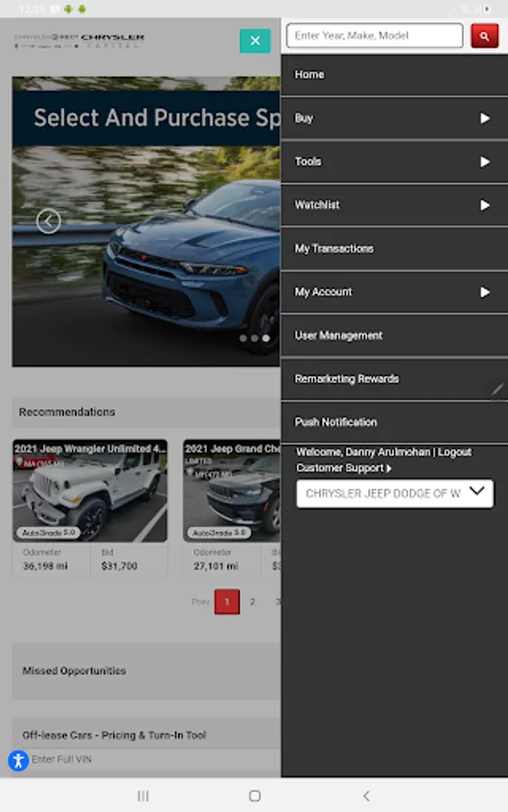Focus the Year, Make, Model search field
The image size is (508, 812).
(374, 36)
